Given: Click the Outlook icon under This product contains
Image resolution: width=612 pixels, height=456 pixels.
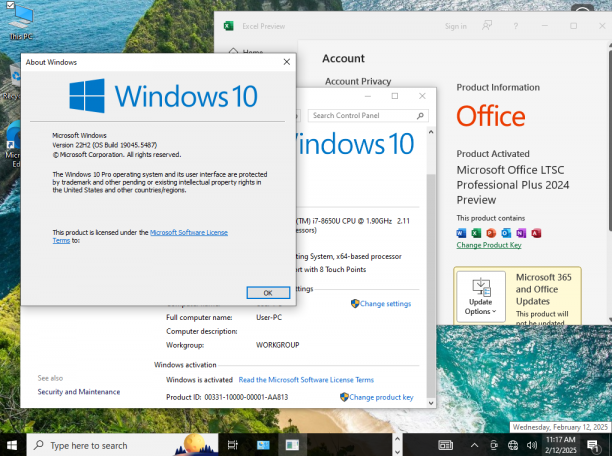Looking at the screenshot, I should pos(506,233).
